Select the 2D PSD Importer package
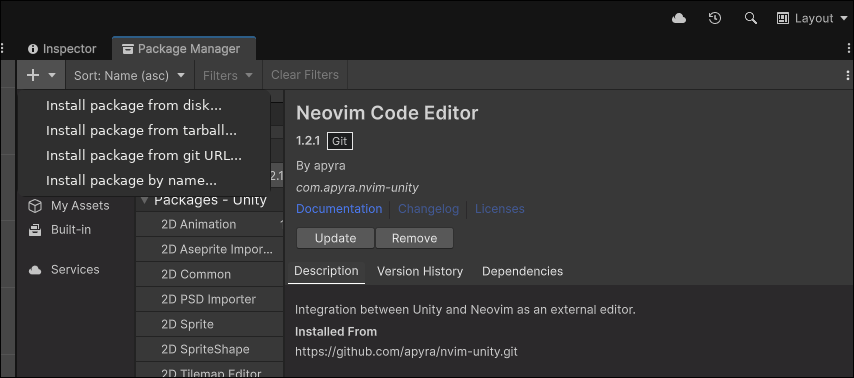The image size is (854, 378). point(210,300)
